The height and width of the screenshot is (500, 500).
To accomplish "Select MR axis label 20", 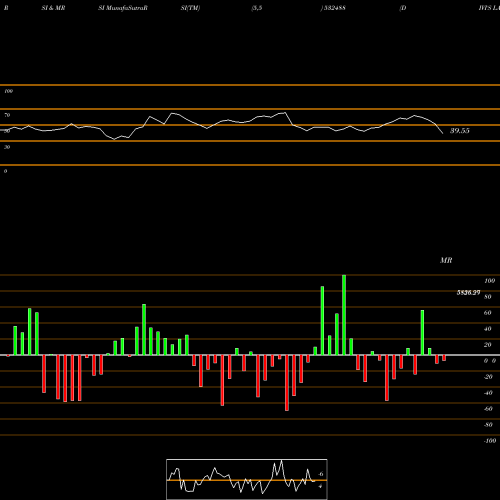I will (x=487, y=345).
